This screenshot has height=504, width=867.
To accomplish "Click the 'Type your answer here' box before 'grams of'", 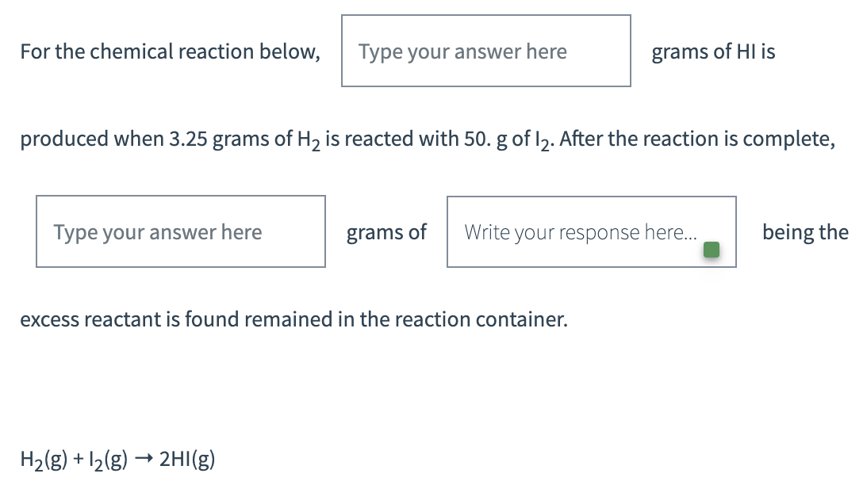I will click(180, 231).
